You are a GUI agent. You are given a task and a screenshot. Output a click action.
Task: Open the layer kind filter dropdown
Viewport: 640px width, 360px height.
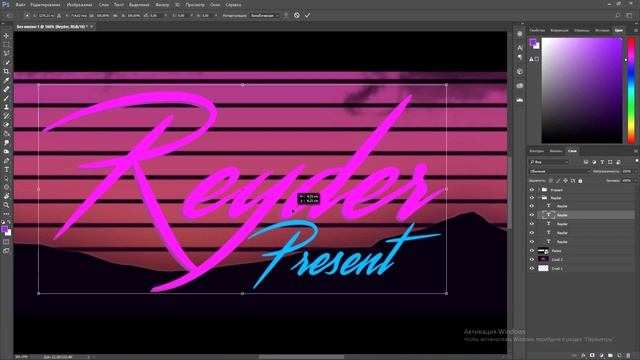click(x=549, y=162)
